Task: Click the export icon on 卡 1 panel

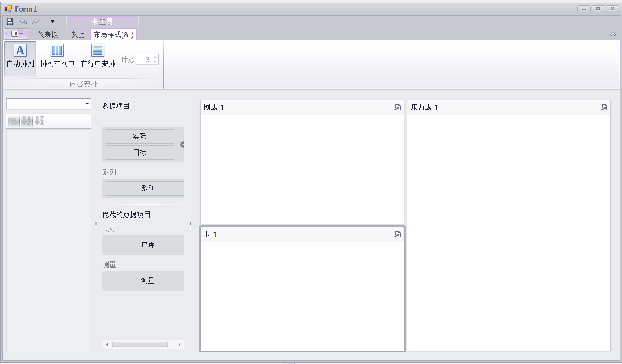Action: [398, 234]
